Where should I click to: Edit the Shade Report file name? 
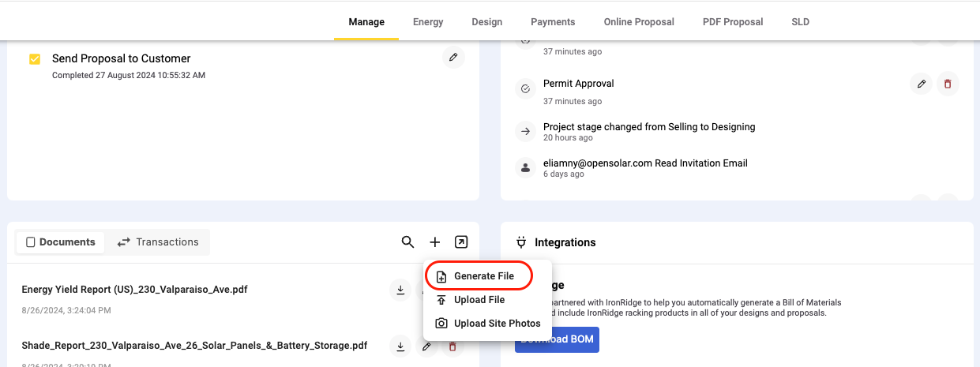tap(426, 346)
